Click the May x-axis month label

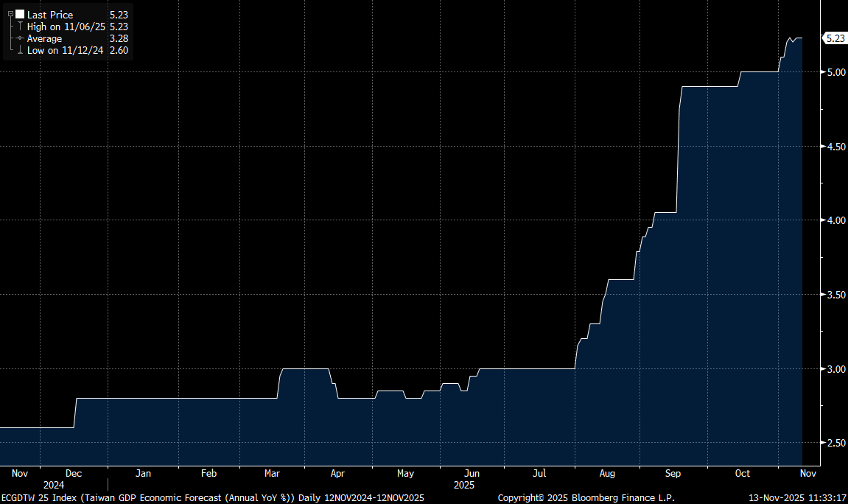click(x=405, y=474)
